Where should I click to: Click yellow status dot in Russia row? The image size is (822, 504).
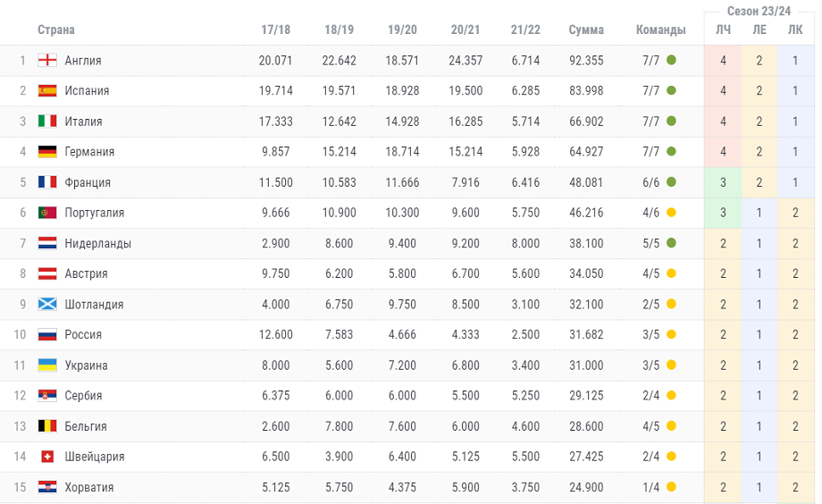671,334
